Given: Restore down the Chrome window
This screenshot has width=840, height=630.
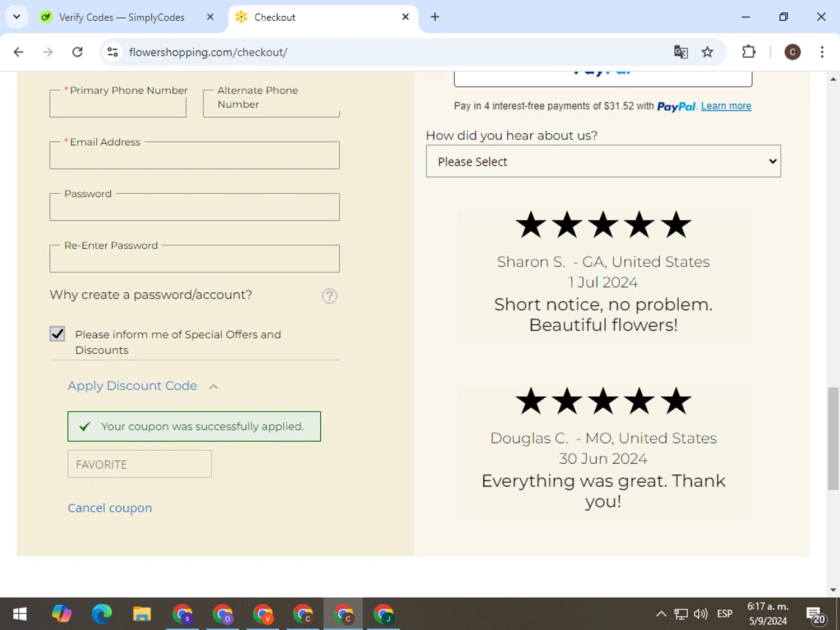Looking at the screenshot, I should (783, 17).
